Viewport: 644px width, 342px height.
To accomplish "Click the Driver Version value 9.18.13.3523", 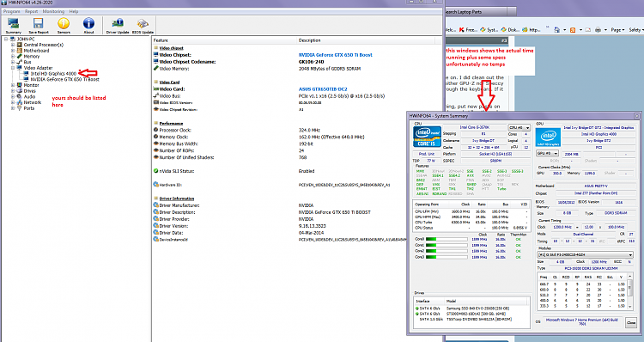I will (313, 226).
